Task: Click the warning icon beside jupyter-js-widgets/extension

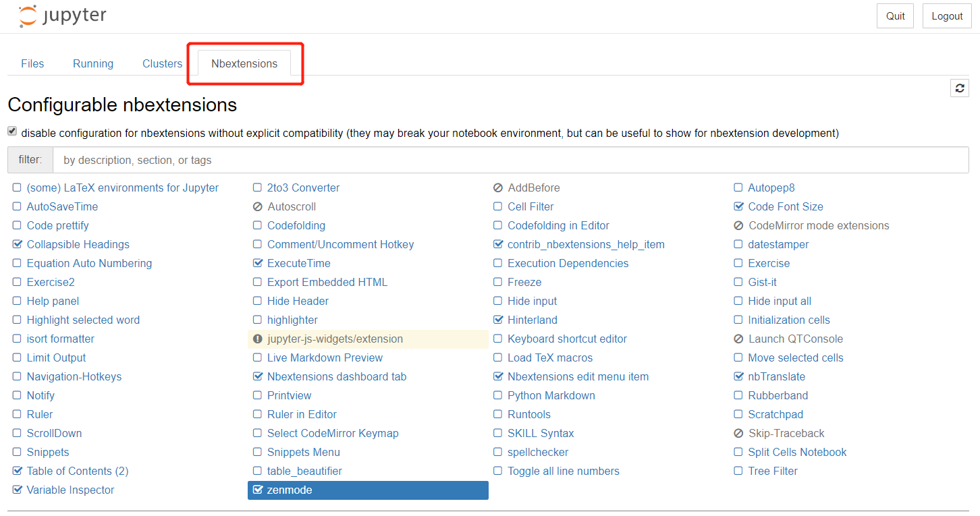Action: pos(258,339)
